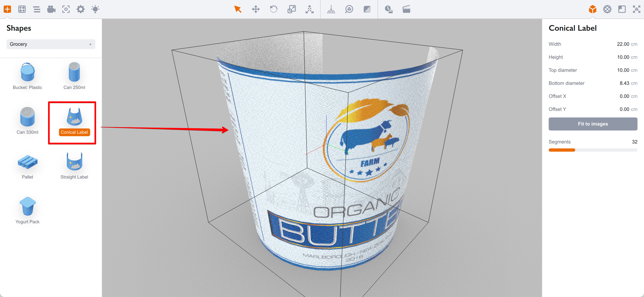Select the Scale tool

pyautogui.click(x=291, y=9)
